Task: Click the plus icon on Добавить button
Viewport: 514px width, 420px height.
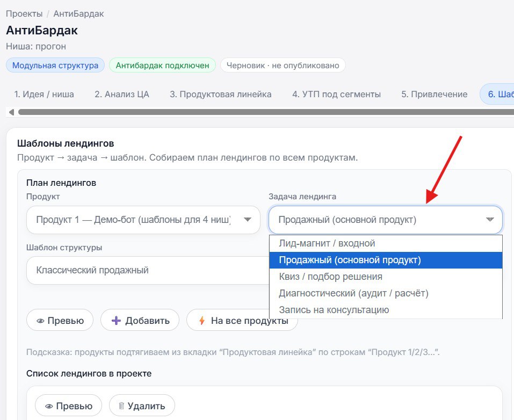Action: click(x=116, y=321)
